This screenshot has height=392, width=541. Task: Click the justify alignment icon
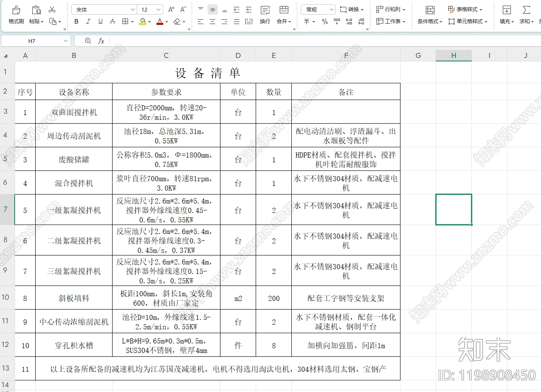pyautogui.click(x=236, y=21)
